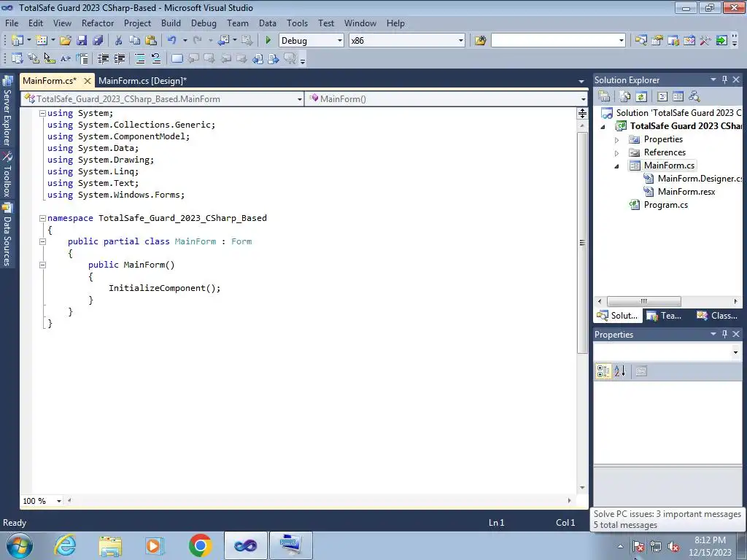The image size is (747, 560).
Task: Toggle auto-hide pin on Properties panel
Action: tap(724, 334)
